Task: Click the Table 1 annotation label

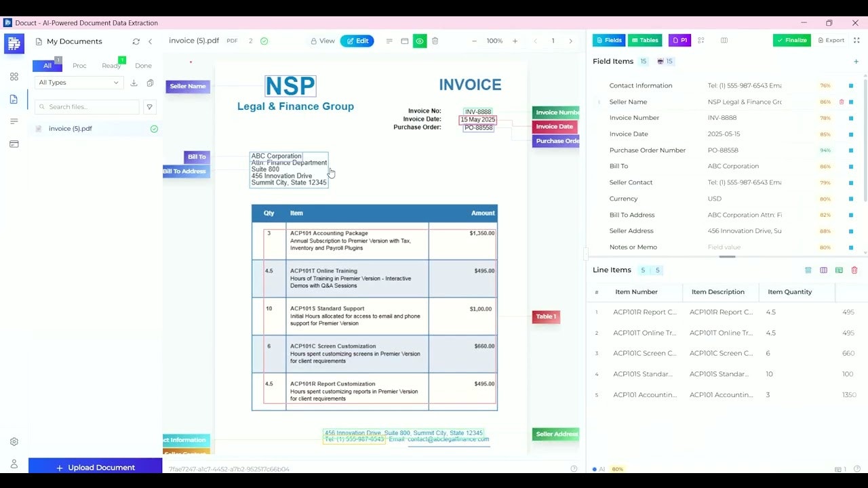Action: click(546, 317)
